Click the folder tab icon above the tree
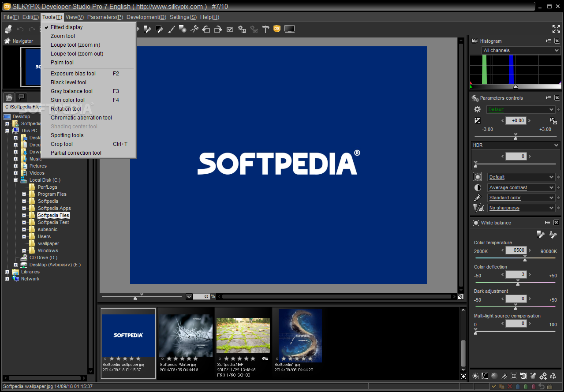564x392 pixels. pyautogui.click(x=9, y=97)
